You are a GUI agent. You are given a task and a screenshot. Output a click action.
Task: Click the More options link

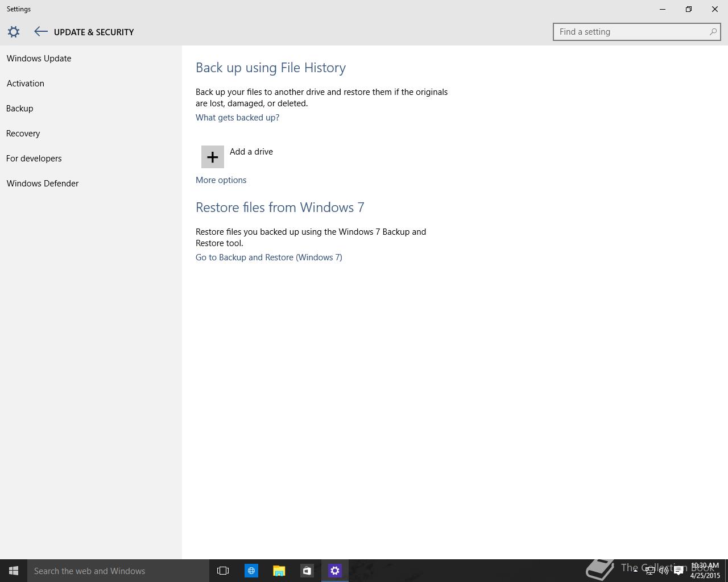click(221, 180)
